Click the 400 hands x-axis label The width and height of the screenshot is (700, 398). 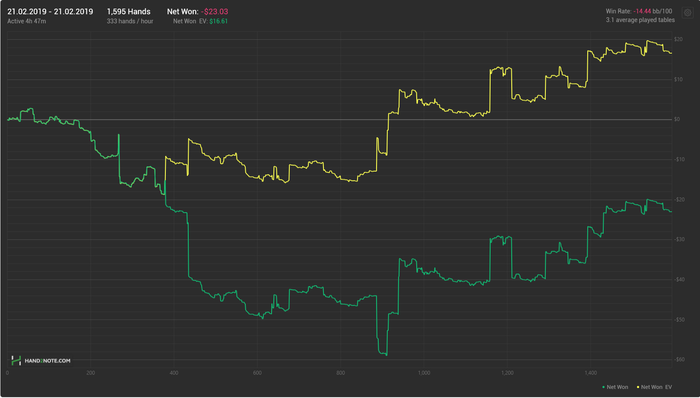[x=174, y=373]
